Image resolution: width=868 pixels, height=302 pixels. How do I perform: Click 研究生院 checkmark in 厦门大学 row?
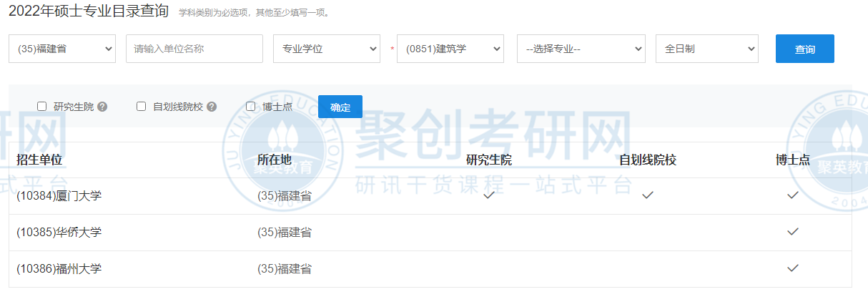(489, 195)
